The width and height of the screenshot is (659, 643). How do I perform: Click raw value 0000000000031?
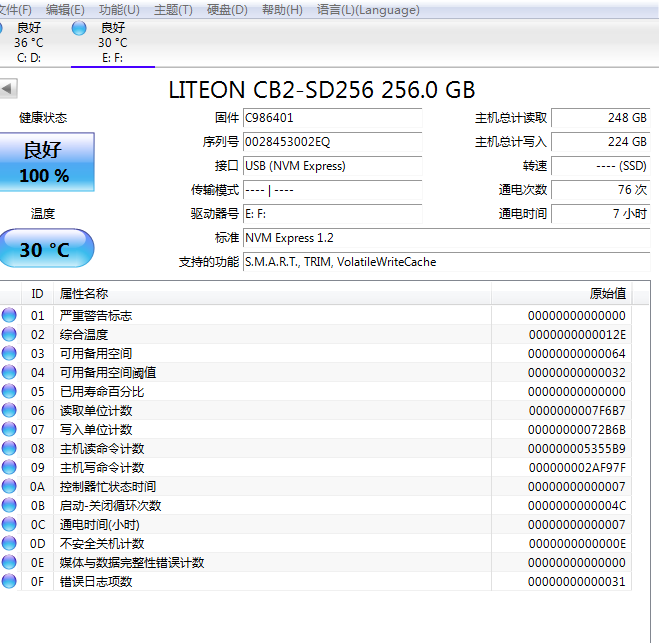(577, 582)
